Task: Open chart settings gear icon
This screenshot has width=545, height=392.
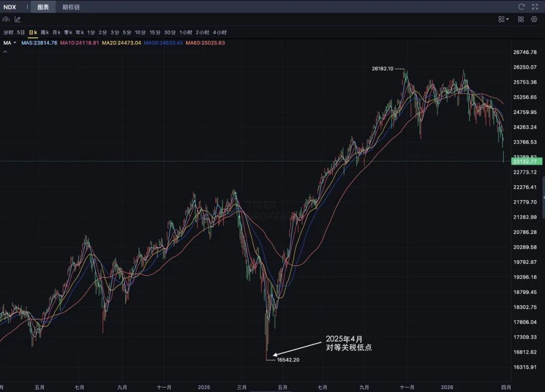Action: pos(534,19)
